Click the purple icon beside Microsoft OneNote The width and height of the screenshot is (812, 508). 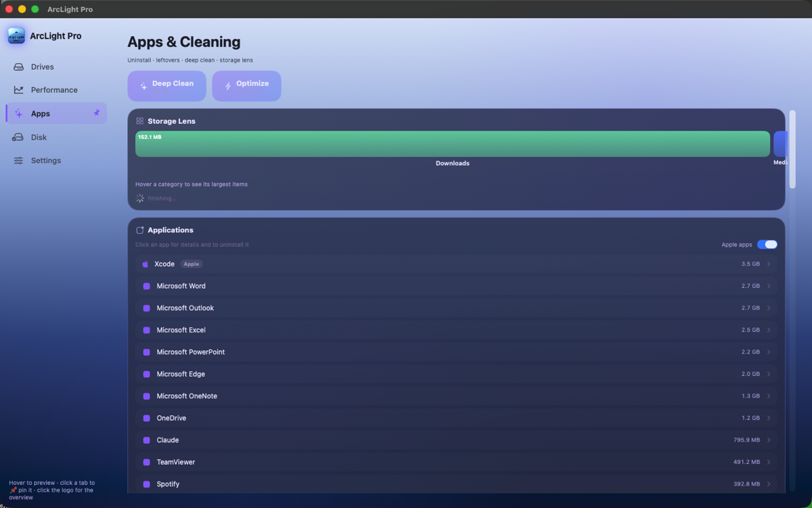pos(146,396)
